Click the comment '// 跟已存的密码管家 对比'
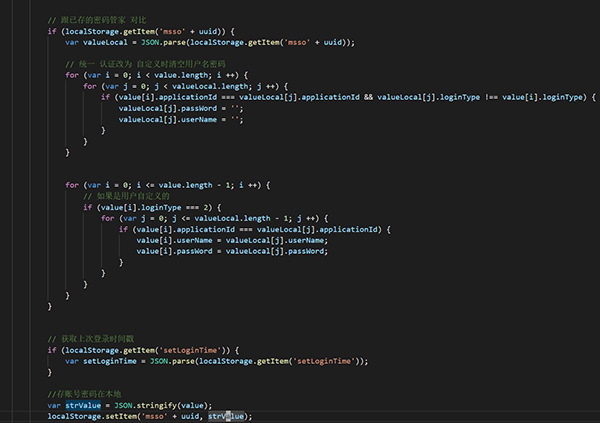 (97, 20)
